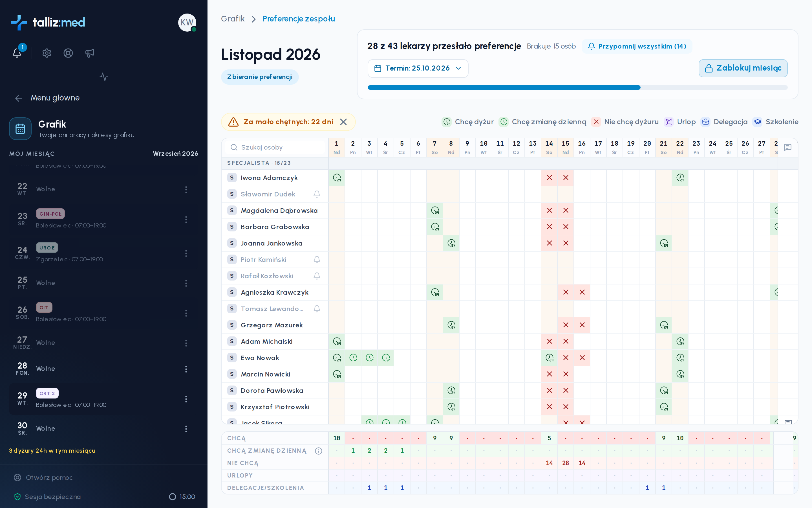
Task: Remind Tomasz Lewandowski with bell icon
Action: click(317, 309)
